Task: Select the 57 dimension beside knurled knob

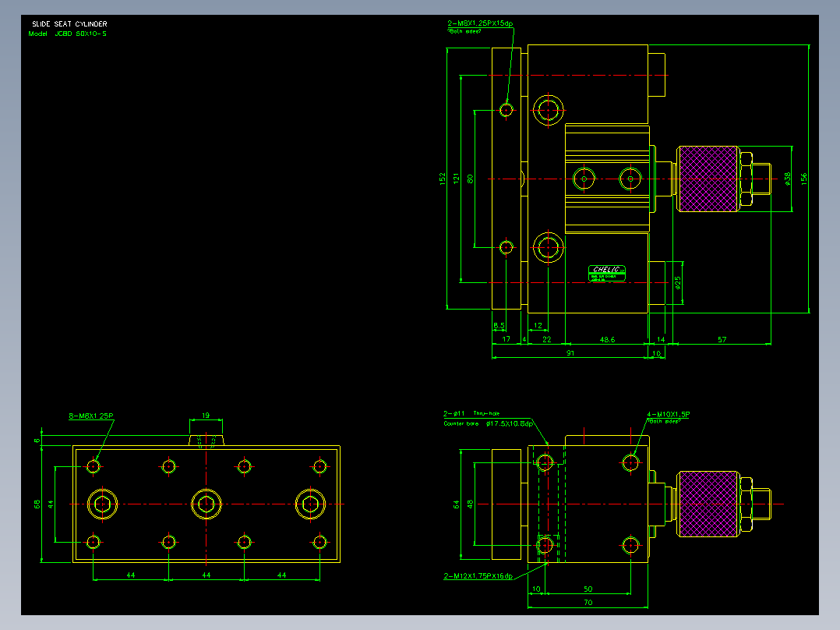Action: (x=722, y=339)
